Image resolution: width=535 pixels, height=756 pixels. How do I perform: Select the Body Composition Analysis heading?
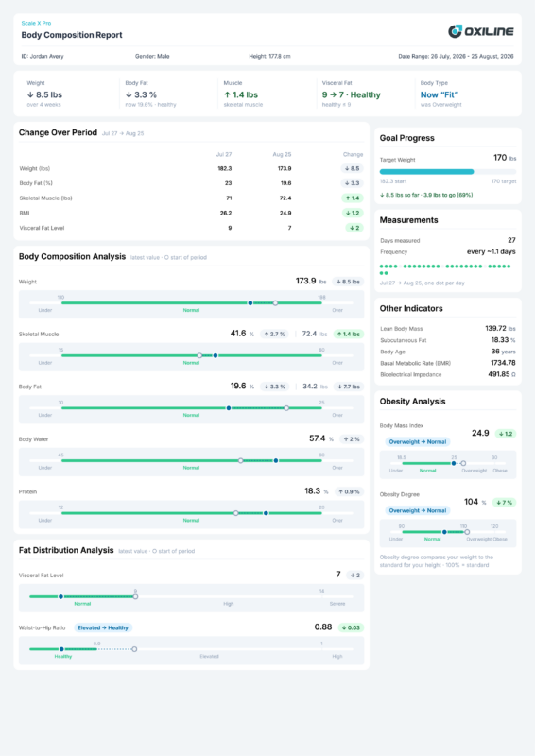pyautogui.click(x=73, y=256)
